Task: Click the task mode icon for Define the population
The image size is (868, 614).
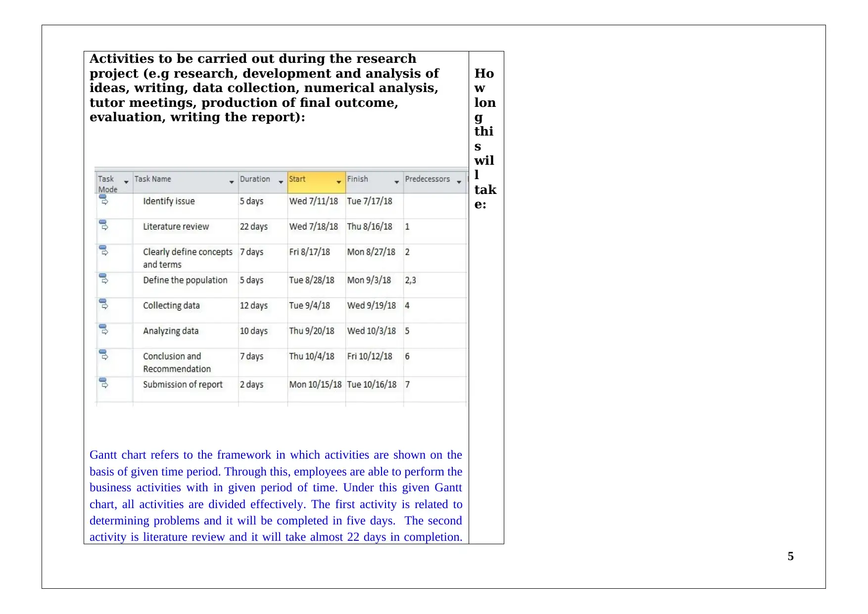Action: point(103,279)
